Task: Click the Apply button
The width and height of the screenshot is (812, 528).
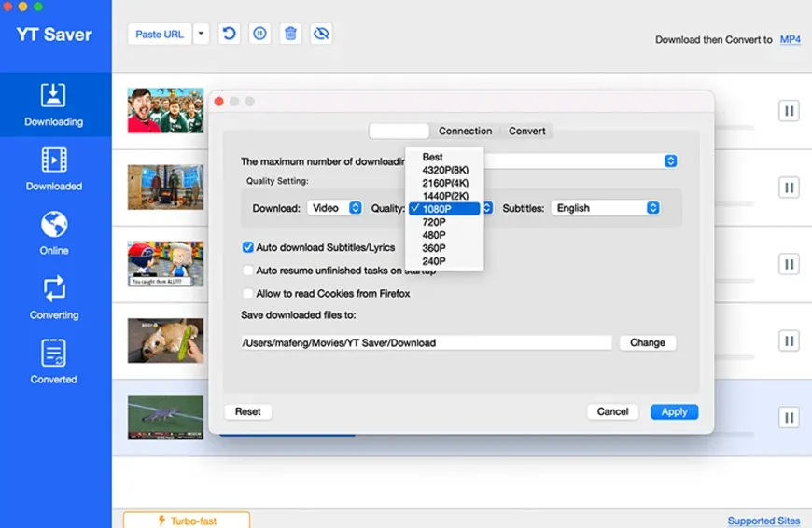Action: (x=674, y=411)
